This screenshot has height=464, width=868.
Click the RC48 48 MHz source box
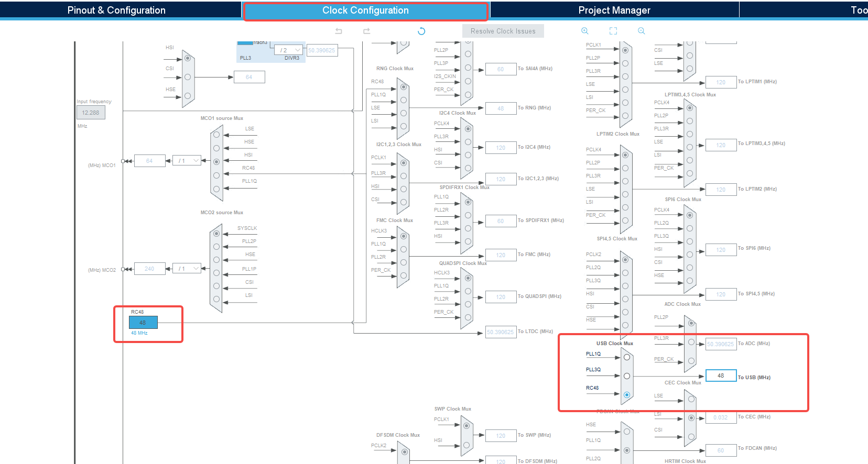point(143,323)
